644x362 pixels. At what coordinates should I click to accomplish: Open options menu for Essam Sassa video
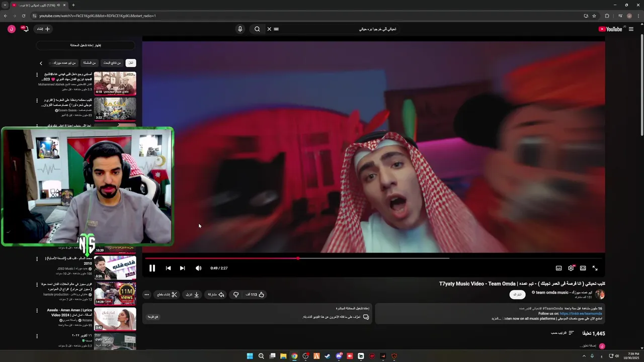coord(37,101)
